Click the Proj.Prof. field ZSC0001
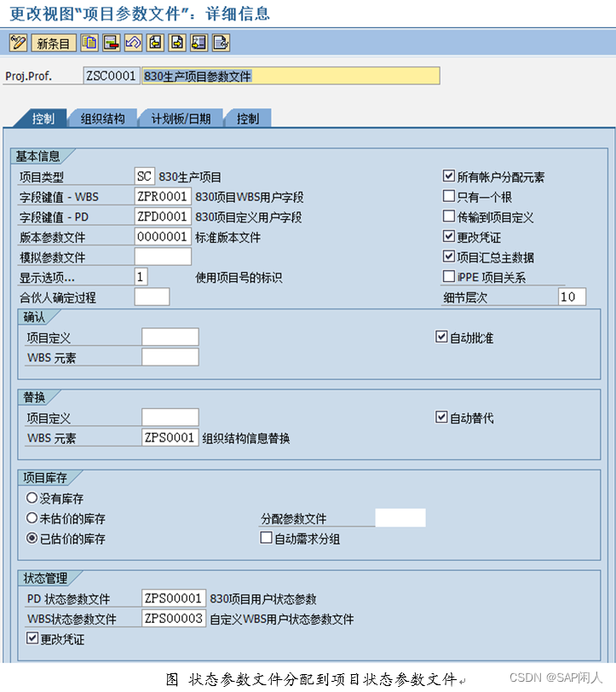This screenshot has width=616, height=692. pyautogui.click(x=112, y=76)
